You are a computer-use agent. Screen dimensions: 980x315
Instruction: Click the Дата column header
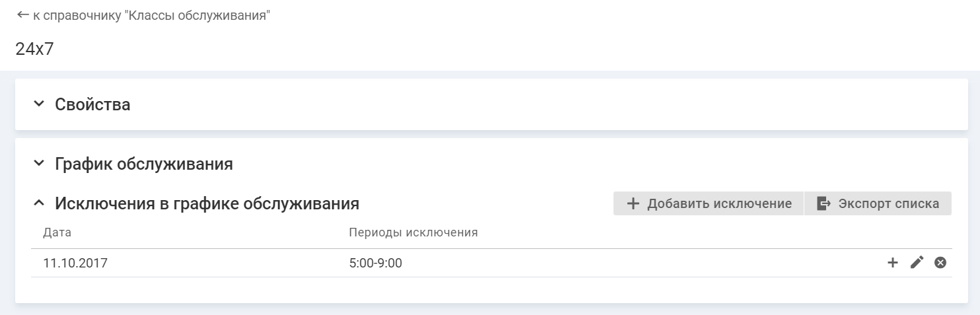pyautogui.click(x=57, y=232)
